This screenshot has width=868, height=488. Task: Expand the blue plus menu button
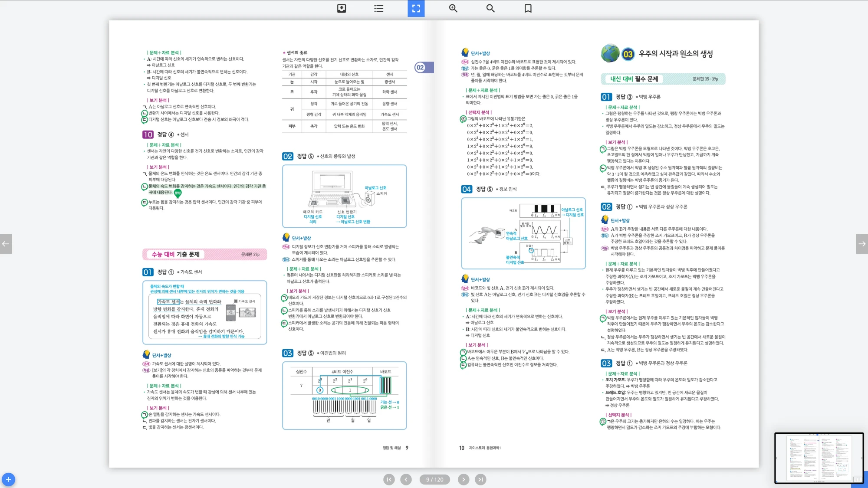click(8, 479)
